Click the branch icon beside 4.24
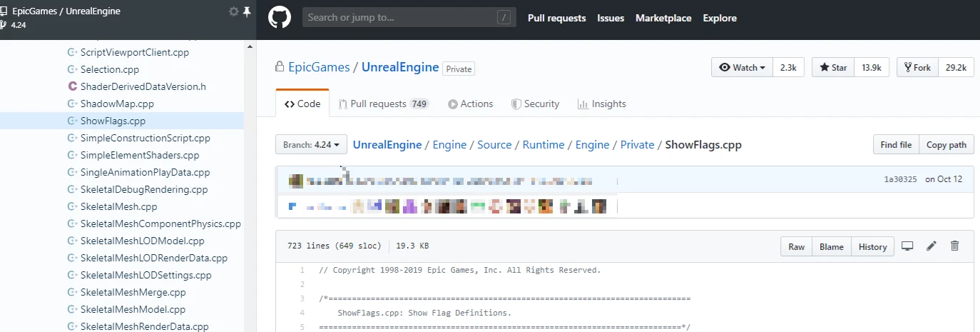This screenshot has height=332, width=980. [x=4, y=25]
